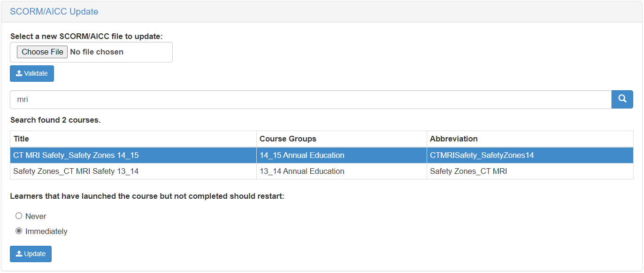
Task: Click the Title column header
Action: [x=22, y=139]
